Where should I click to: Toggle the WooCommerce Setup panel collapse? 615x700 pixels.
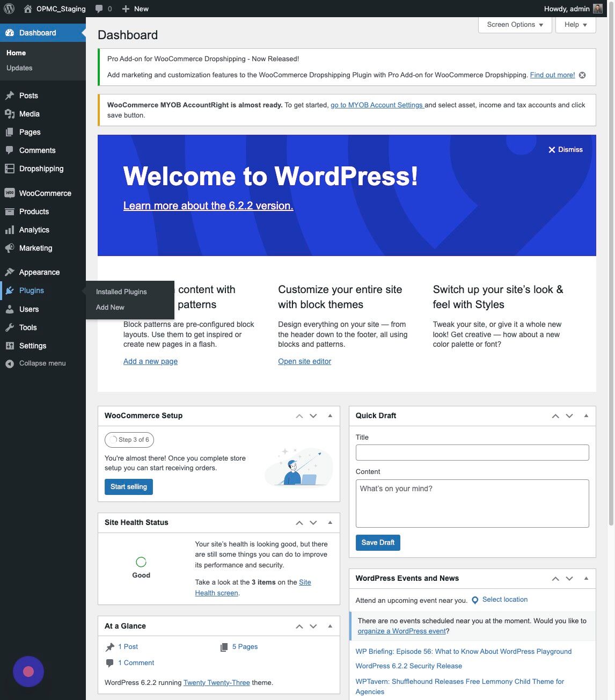pyautogui.click(x=330, y=416)
